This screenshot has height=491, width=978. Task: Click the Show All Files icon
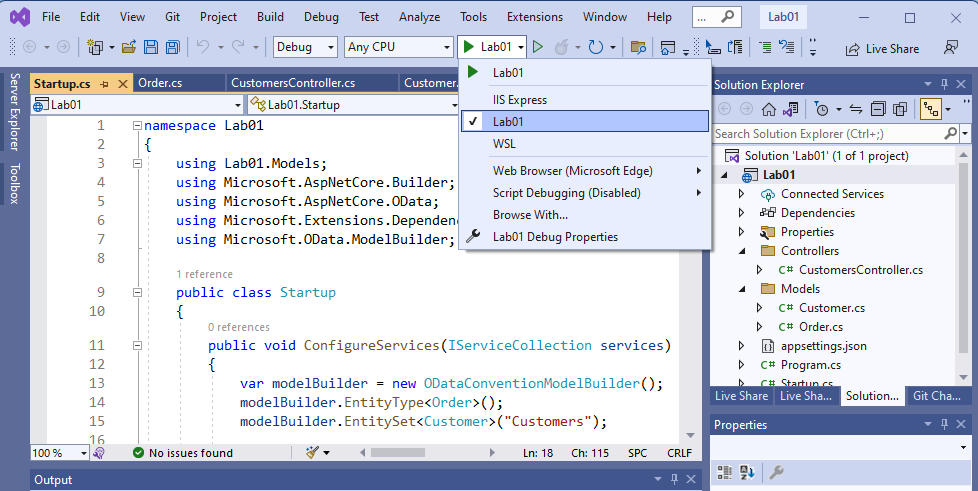click(900, 110)
